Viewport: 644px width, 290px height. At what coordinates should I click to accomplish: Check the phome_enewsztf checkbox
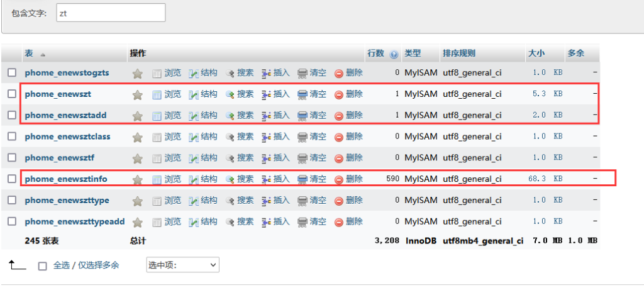pyautogui.click(x=12, y=157)
